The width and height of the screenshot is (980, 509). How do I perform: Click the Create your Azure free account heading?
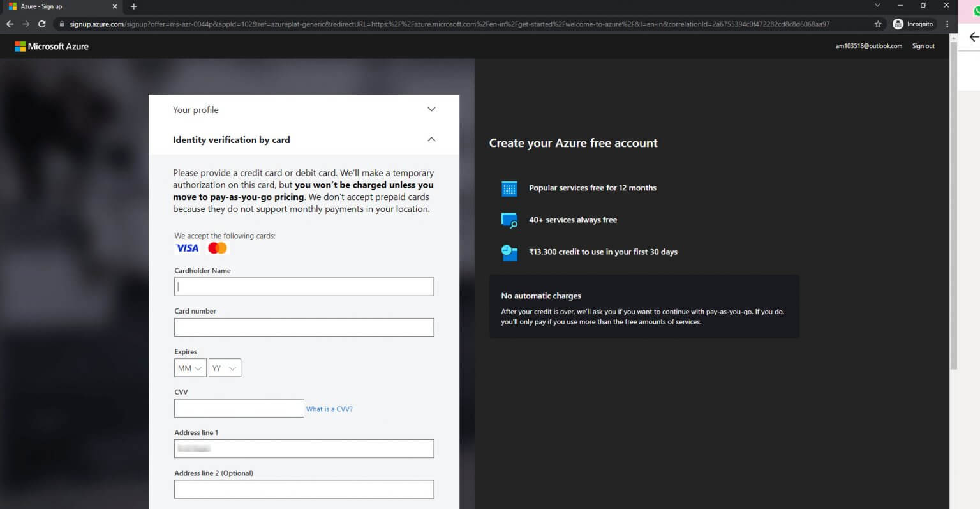573,143
